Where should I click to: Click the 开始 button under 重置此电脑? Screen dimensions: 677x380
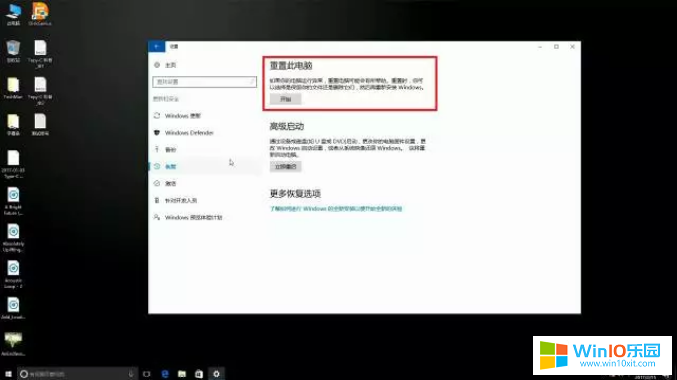(285, 99)
